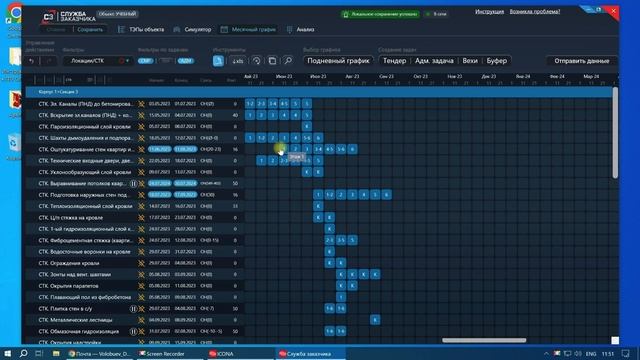
Task: Click the Служба заказчика logo
Action: click(69, 16)
